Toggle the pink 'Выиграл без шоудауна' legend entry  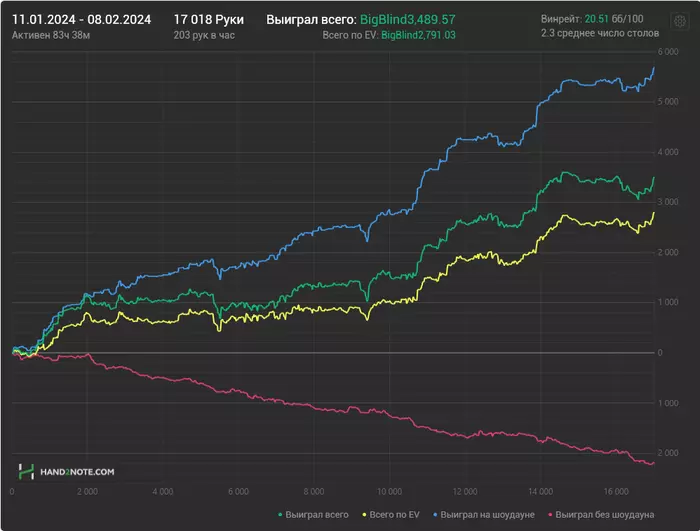coord(601,514)
